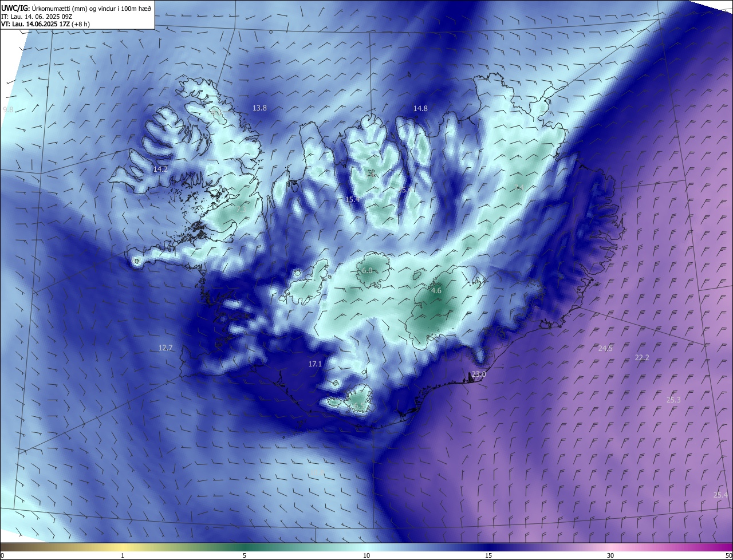Click the 13.8 value label north of the Westfjords
The image size is (733, 560).
[260, 108]
